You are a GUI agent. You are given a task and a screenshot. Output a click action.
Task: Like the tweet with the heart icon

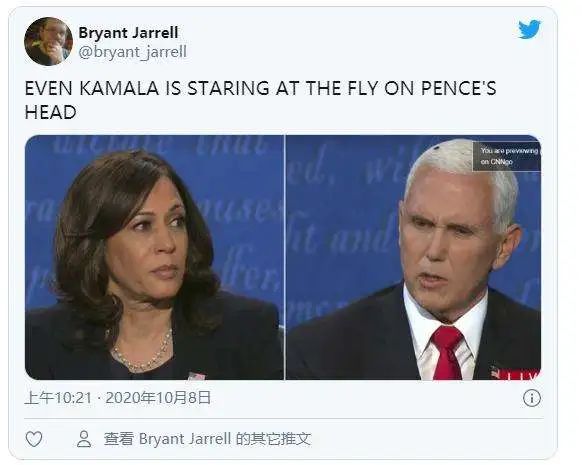[34, 439]
